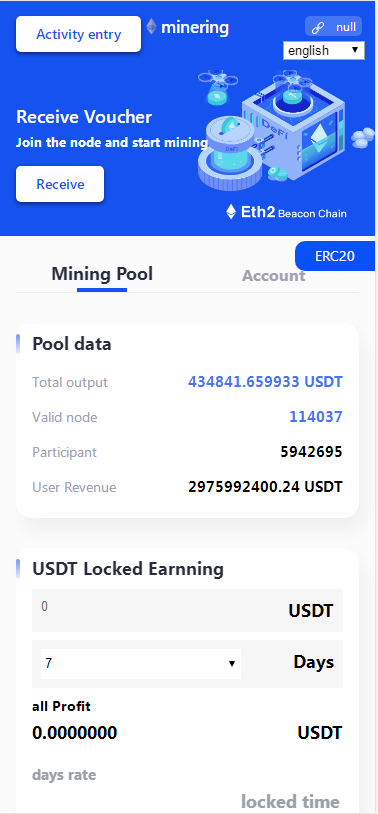Click the USDT Locked Earnning heading
This screenshot has width=378, height=814.
pyautogui.click(x=128, y=569)
